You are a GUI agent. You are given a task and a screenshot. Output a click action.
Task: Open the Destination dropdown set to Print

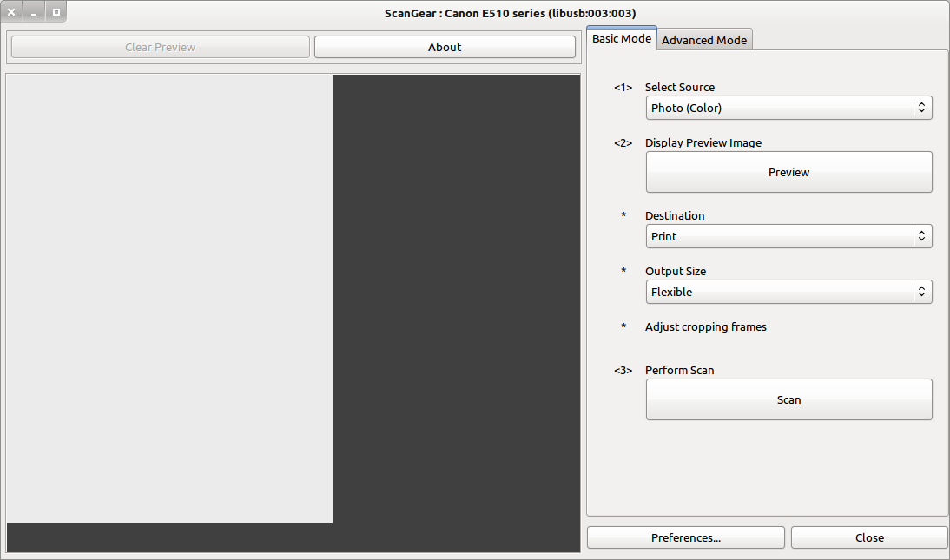788,236
